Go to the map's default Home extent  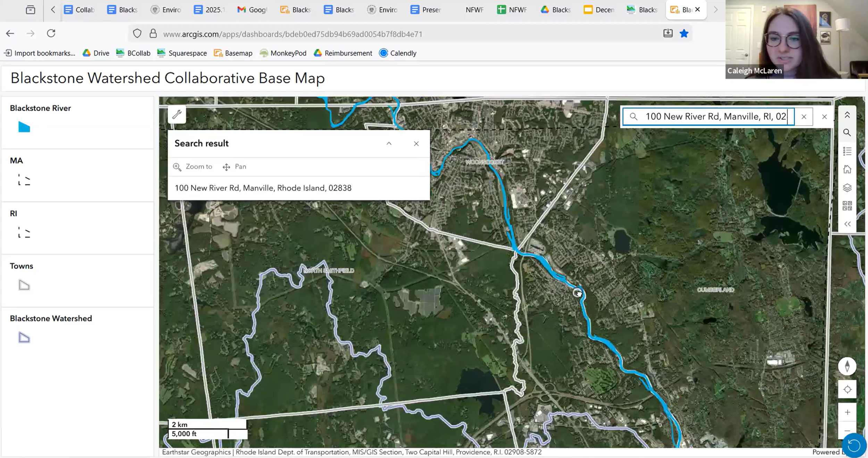pos(847,169)
